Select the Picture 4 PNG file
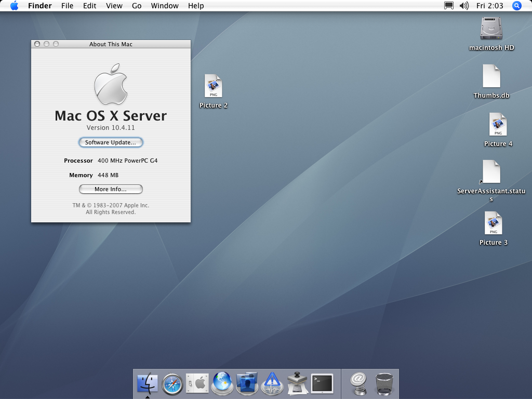Viewport: 532px width, 399px height. click(498, 124)
